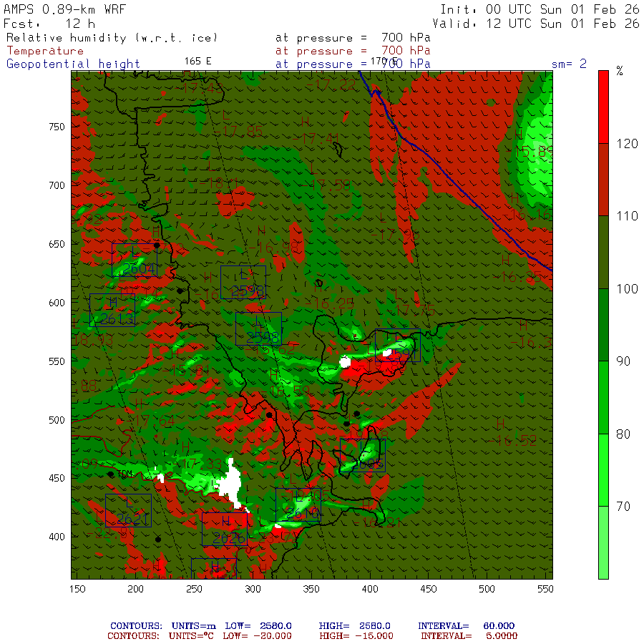Click the '700' y-axis label

(x=57, y=185)
